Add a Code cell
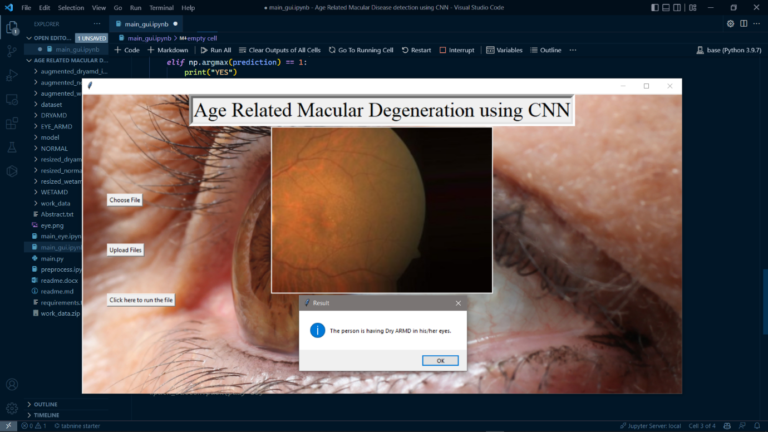The height and width of the screenshot is (432, 768). 127,50
